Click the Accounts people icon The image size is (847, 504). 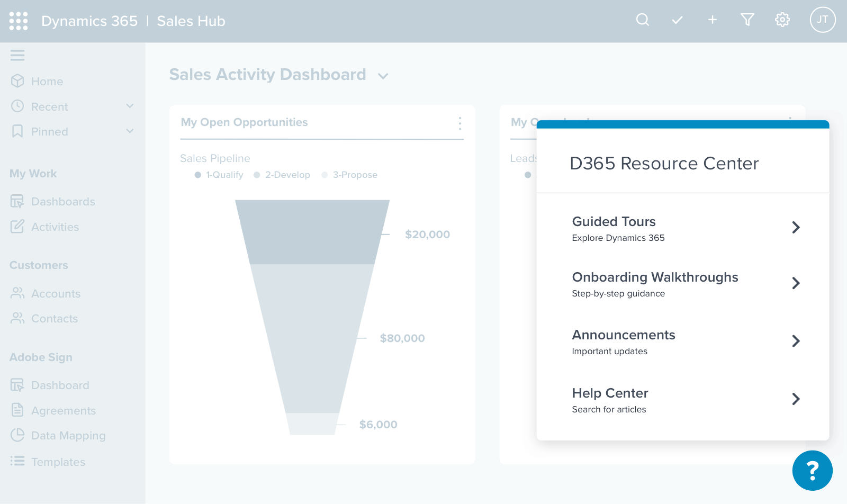click(17, 293)
